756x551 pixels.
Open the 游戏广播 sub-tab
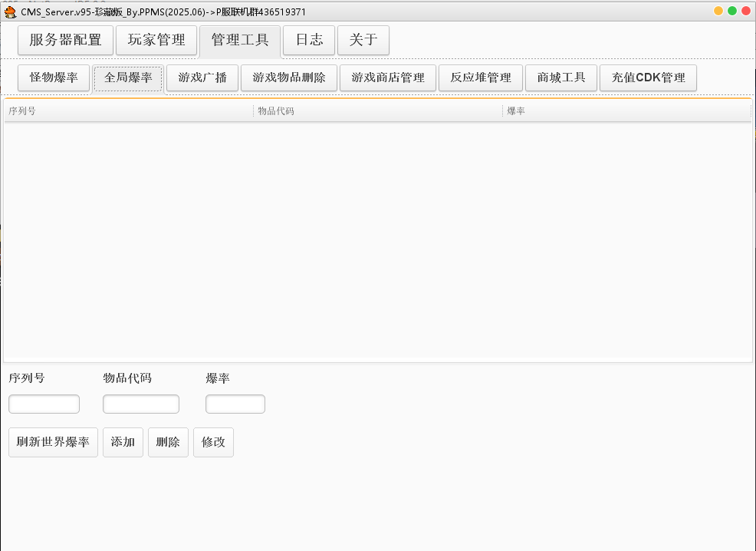[202, 78]
